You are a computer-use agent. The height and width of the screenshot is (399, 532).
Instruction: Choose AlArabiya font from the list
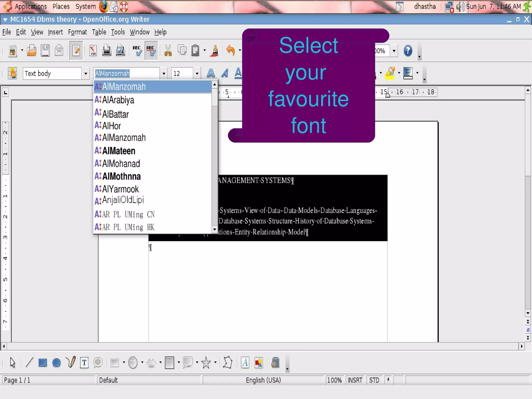point(152,100)
